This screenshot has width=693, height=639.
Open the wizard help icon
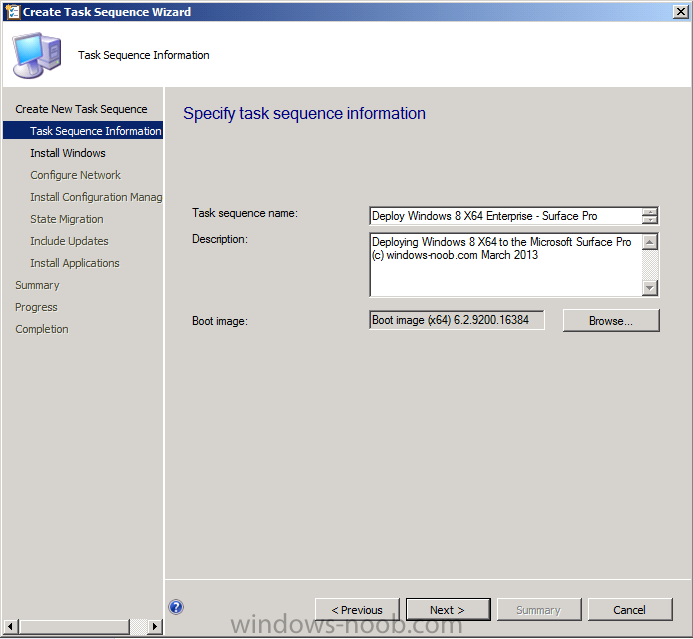(176, 607)
